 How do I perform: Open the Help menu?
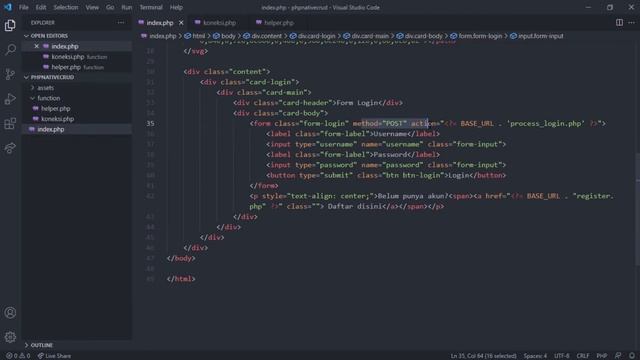176,7
